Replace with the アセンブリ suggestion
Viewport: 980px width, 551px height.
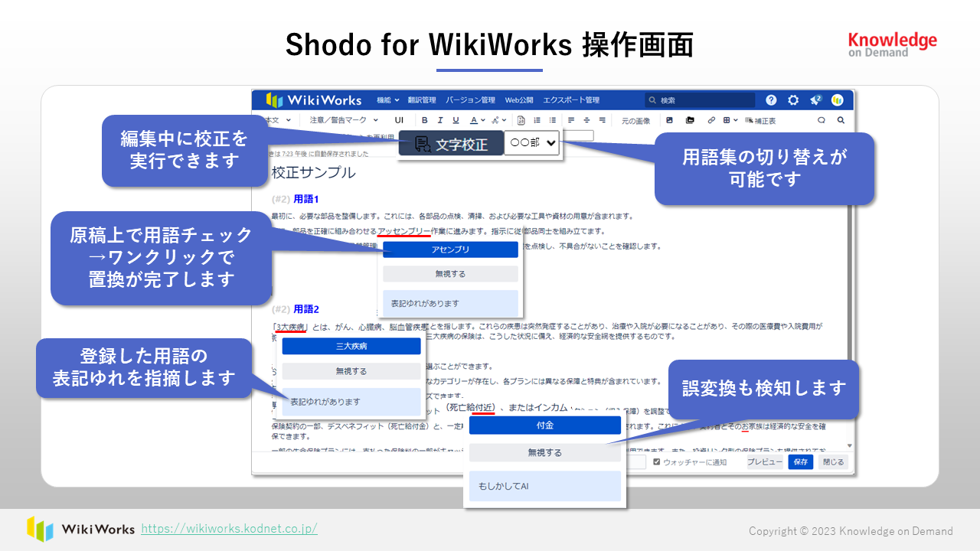[450, 249]
